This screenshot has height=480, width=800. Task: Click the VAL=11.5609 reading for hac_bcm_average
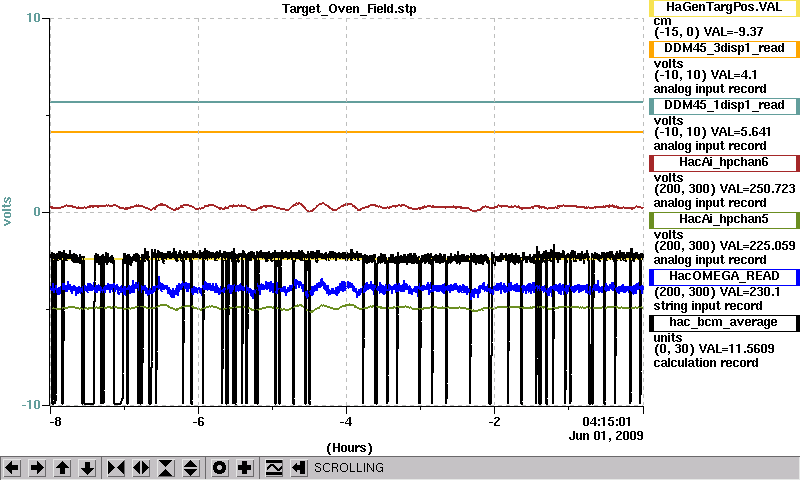click(x=736, y=349)
